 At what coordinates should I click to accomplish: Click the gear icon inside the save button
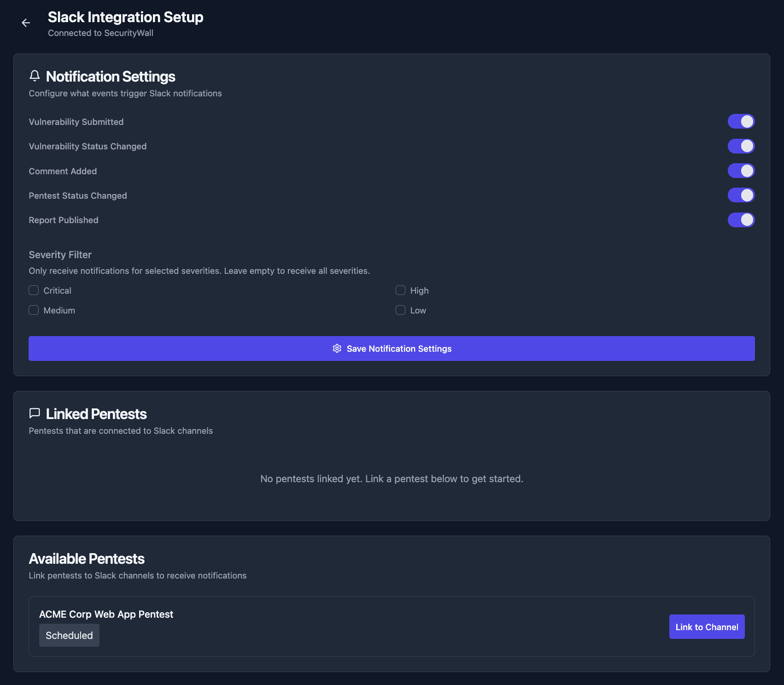point(337,348)
